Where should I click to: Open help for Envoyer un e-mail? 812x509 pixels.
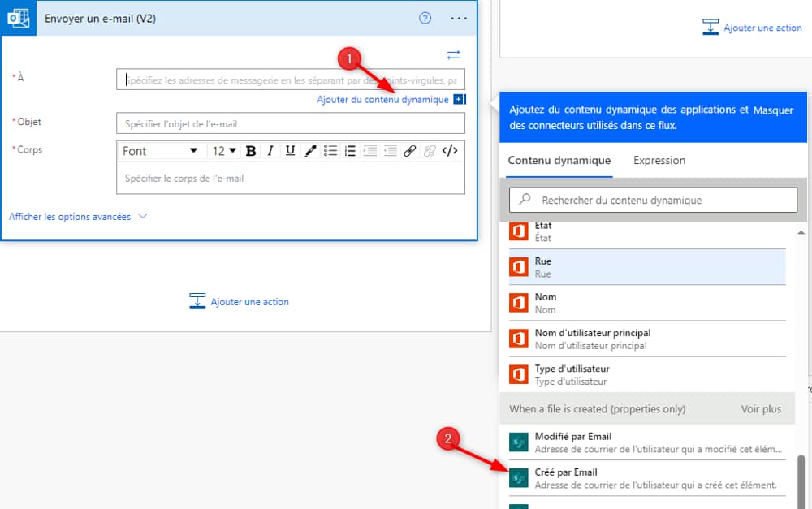coord(425,18)
